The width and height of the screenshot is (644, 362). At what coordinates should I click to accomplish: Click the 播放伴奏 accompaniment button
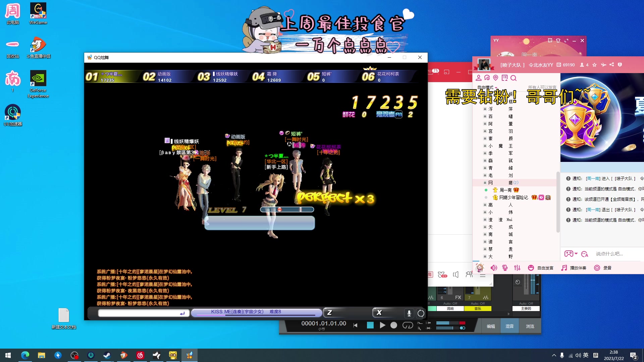pyautogui.click(x=574, y=268)
